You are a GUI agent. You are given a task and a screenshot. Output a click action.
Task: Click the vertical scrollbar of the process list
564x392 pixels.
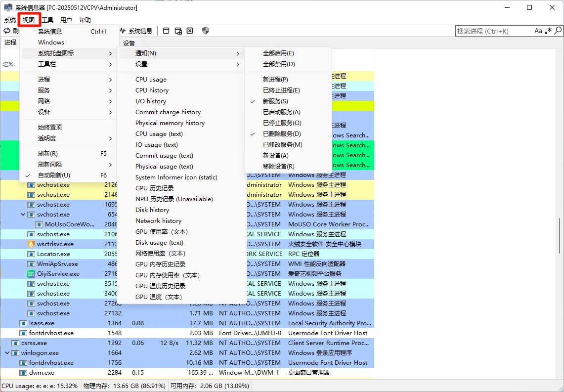click(560, 236)
